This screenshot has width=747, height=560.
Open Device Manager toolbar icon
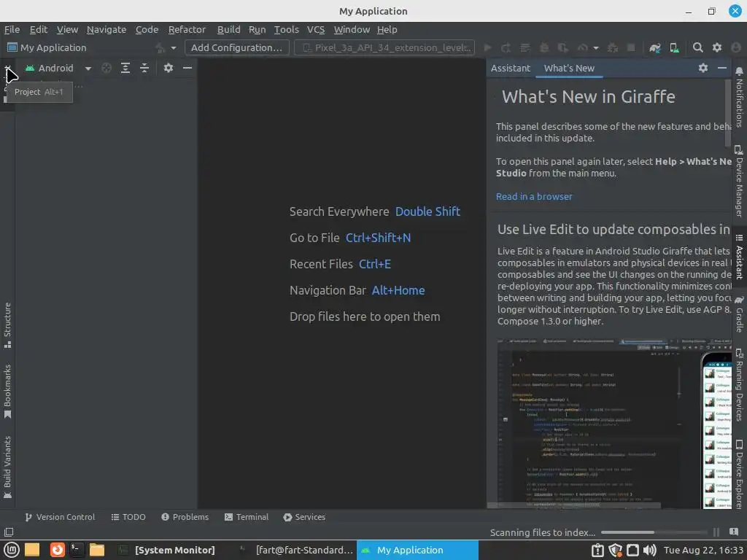click(674, 47)
